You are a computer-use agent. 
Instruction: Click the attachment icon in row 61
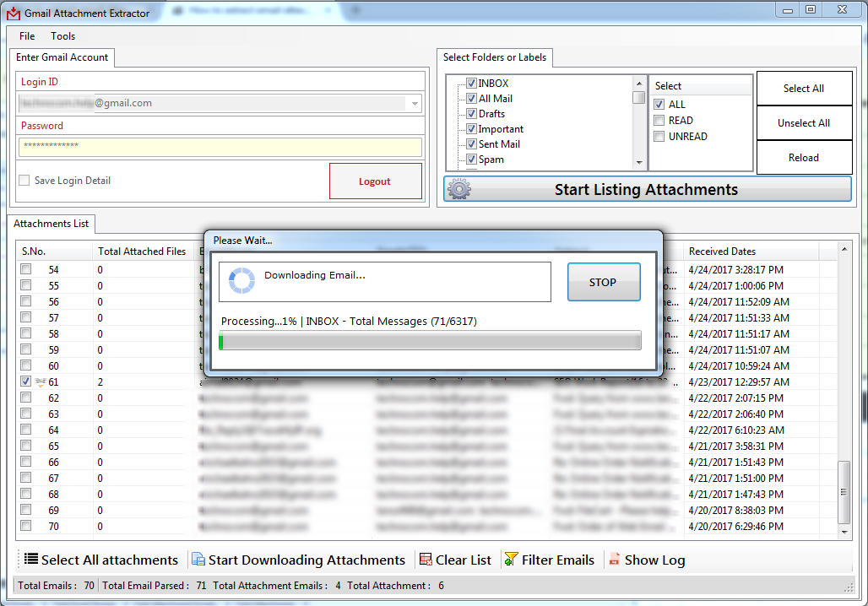[x=41, y=381]
